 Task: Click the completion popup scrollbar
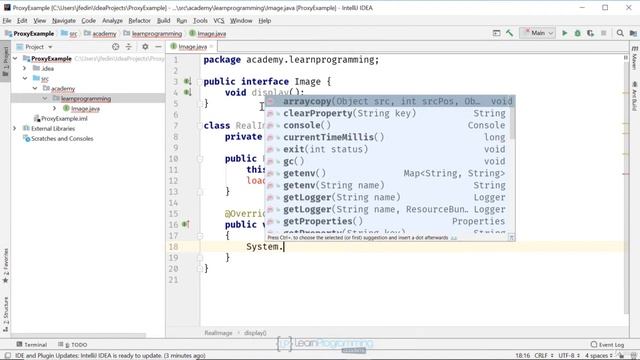[512, 122]
